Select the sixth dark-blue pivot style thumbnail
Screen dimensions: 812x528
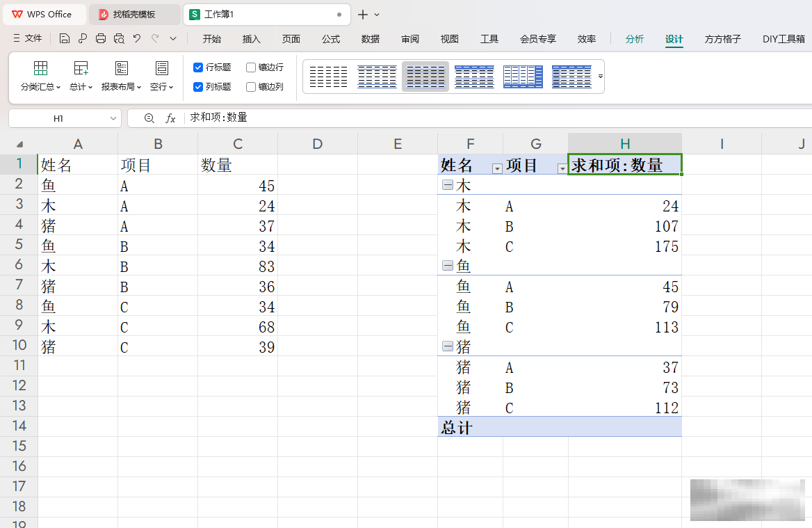click(571, 77)
